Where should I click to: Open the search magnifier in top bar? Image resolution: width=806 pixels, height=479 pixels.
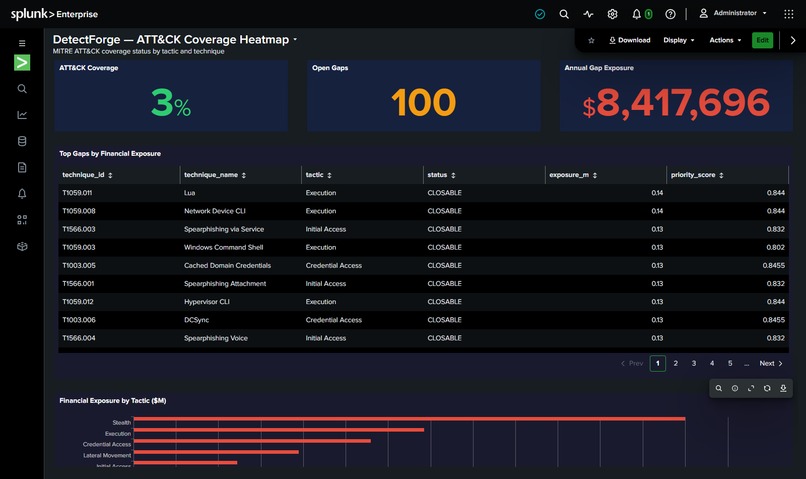[564, 14]
